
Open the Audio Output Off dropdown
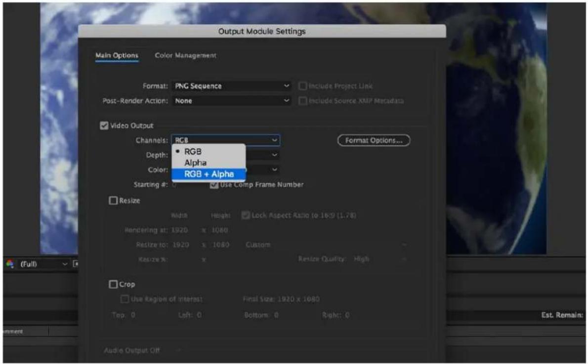pyautogui.click(x=142, y=350)
